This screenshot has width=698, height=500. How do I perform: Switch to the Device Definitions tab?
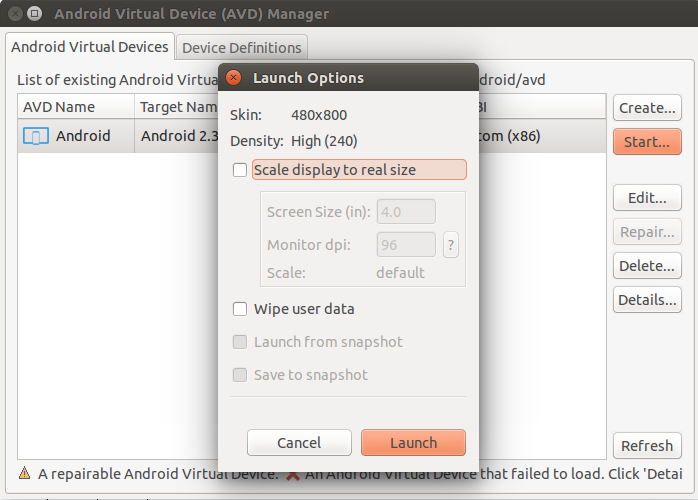coord(242,48)
